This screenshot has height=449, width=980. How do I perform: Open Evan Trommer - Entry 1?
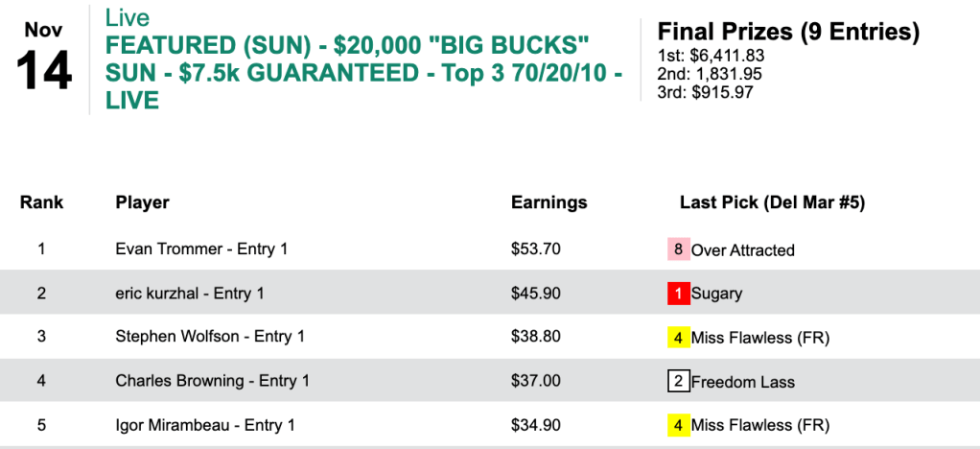(201, 249)
